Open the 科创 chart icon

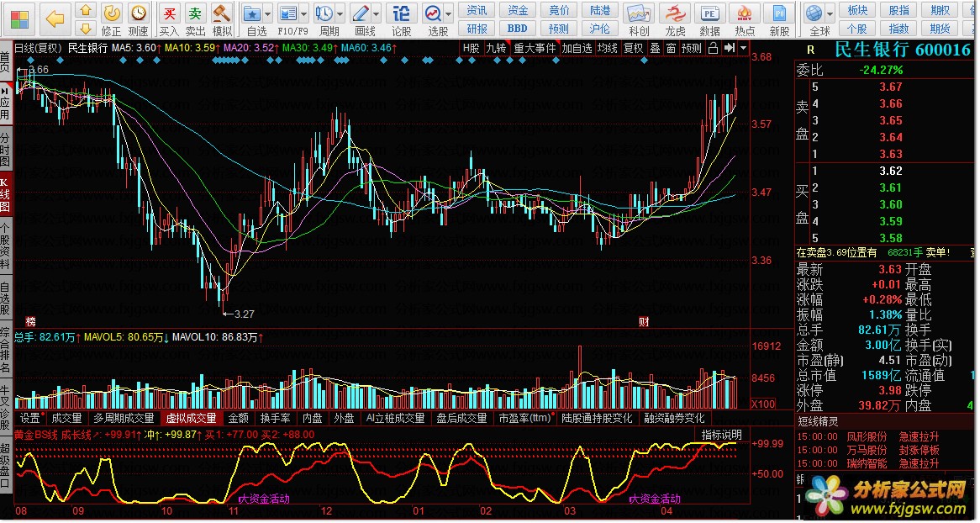coord(638,13)
